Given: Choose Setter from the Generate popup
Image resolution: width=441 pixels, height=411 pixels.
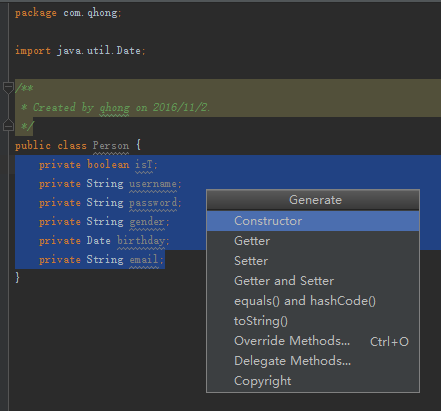Looking at the screenshot, I should [x=313, y=261].
